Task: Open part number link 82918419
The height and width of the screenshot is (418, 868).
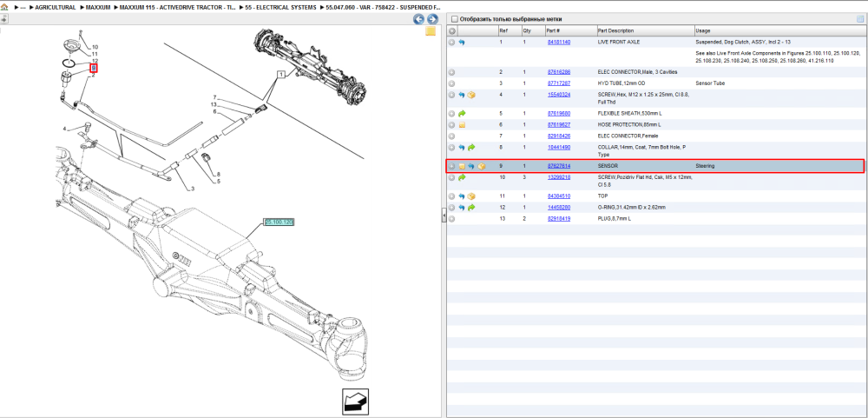Action: coord(559,219)
